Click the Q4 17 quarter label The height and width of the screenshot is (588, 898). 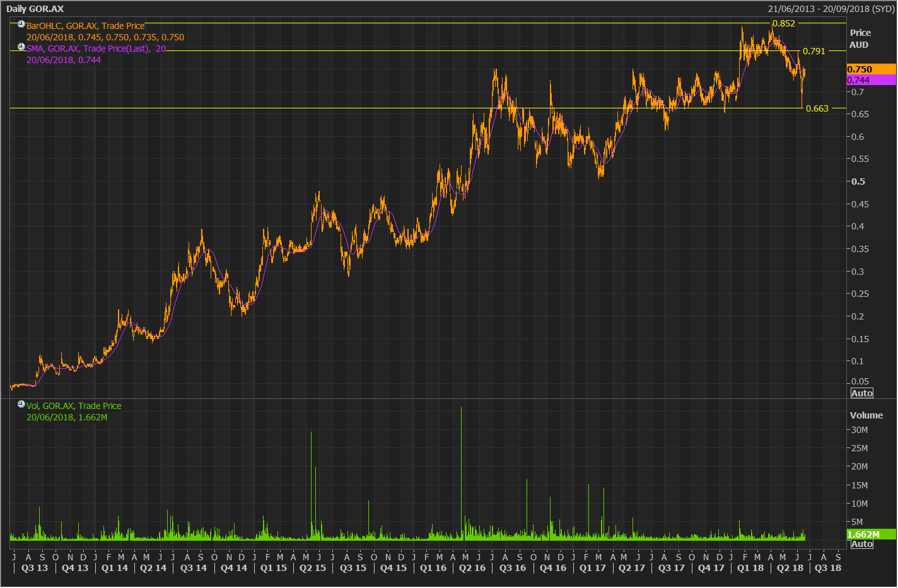(x=711, y=568)
